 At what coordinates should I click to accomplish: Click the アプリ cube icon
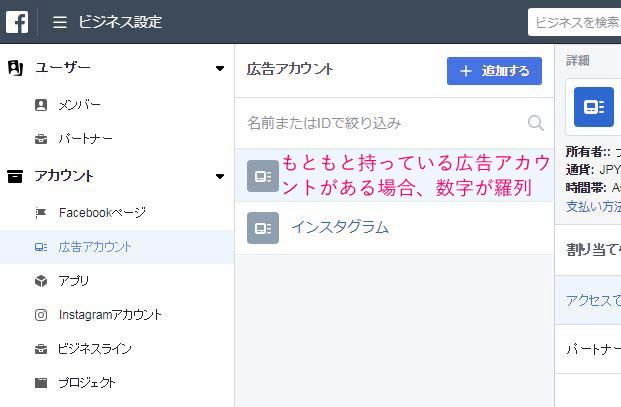tap(41, 281)
